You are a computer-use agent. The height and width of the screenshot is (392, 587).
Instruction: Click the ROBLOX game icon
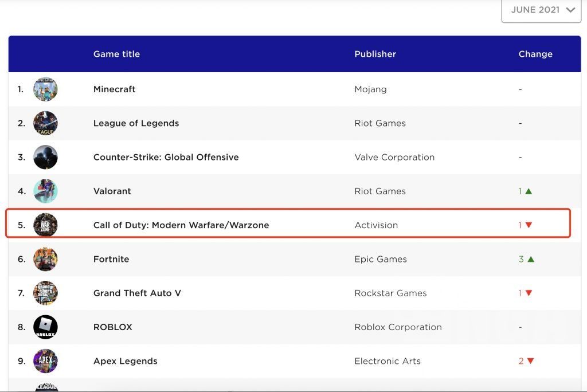tap(45, 327)
